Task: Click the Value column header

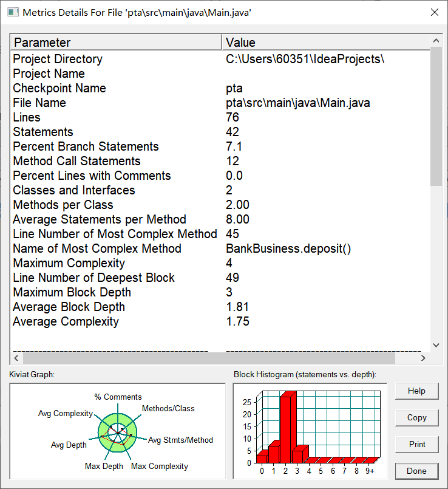Action: pyautogui.click(x=326, y=43)
